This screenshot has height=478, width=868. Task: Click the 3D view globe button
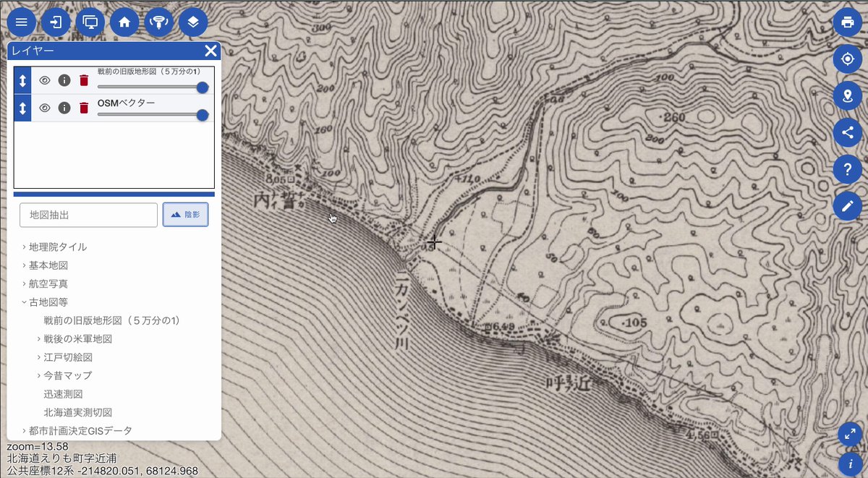158,22
